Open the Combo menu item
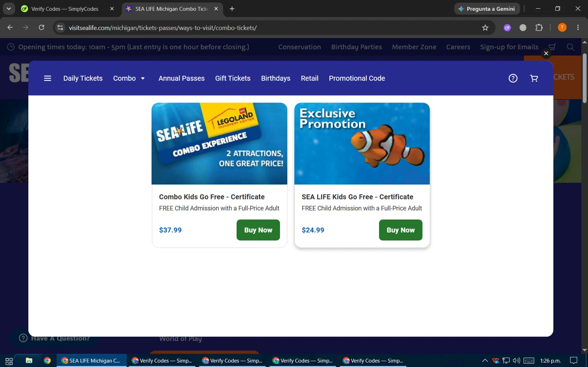This screenshot has width=588, height=367. click(x=124, y=78)
